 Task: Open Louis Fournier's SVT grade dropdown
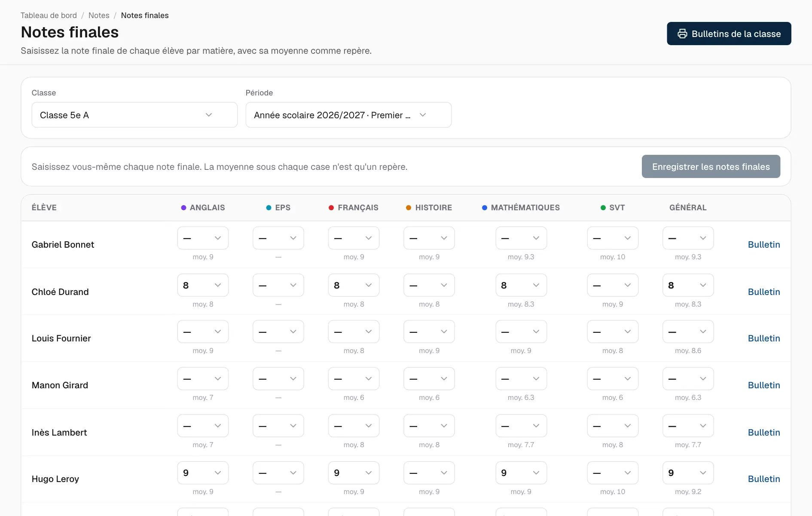[x=613, y=332]
